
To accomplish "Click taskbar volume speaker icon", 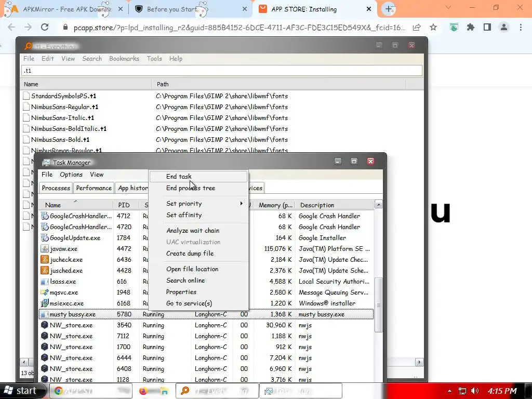I will click(475, 391).
